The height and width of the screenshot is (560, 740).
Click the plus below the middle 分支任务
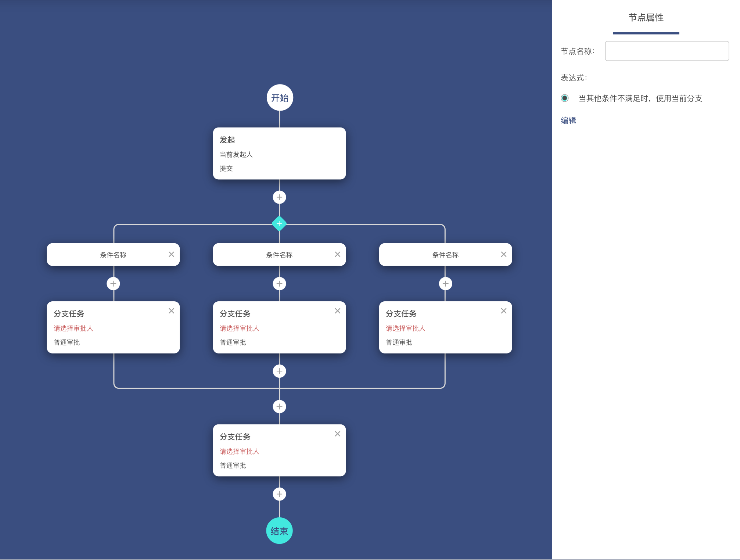pyautogui.click(x=279, y=371)
